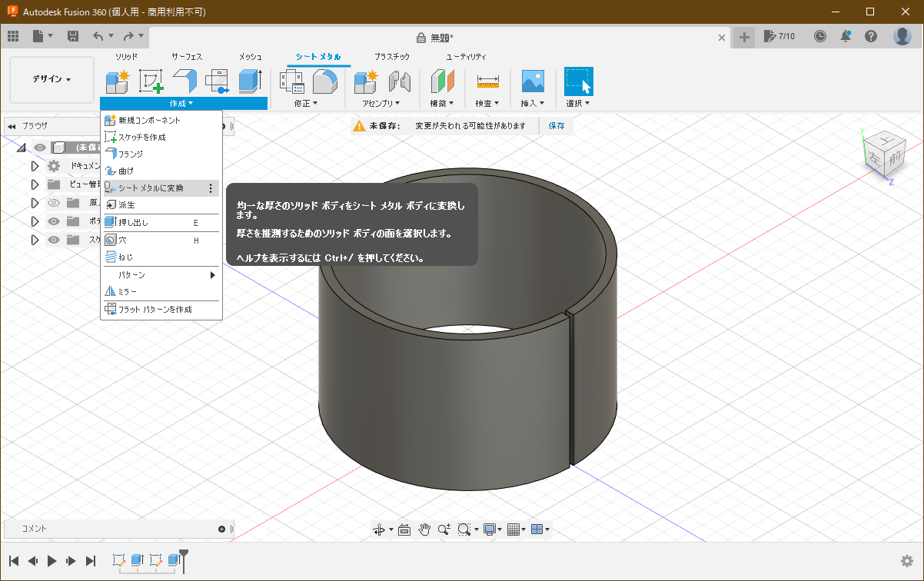
Task: Open the File menu dropdown
Action: pyautogui.click(x=43, y=36)
